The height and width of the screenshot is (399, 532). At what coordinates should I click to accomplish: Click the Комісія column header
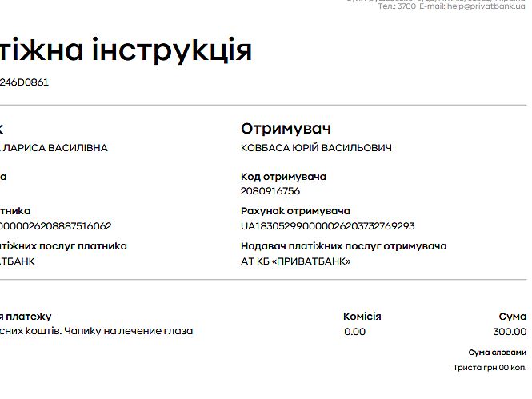pos(362,317)
